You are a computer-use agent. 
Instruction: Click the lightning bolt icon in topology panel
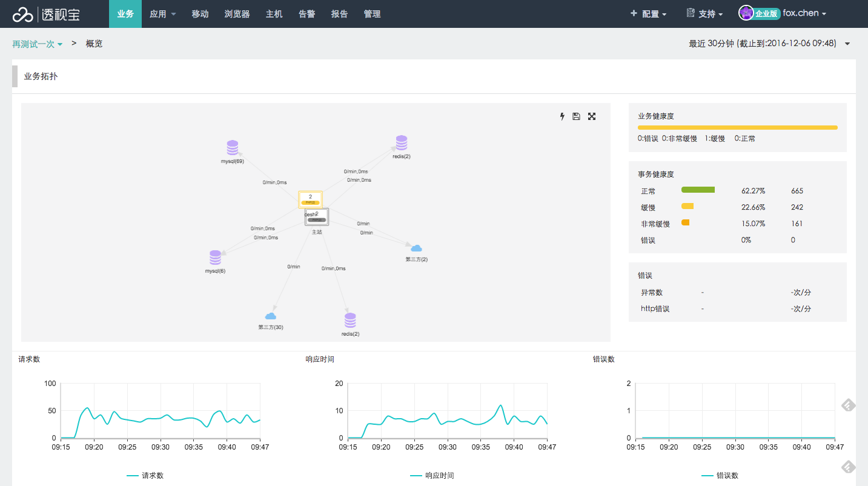click(x=562, y=116)
